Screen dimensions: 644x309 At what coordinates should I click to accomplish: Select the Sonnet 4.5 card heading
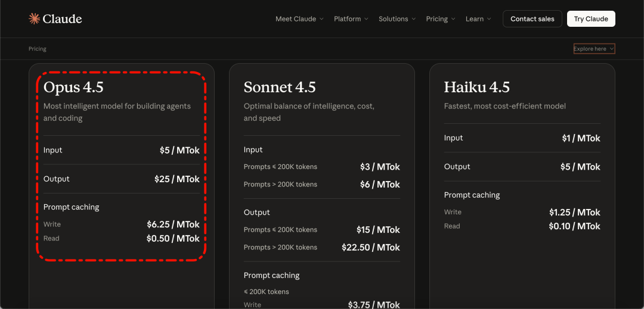coord(279,88)
